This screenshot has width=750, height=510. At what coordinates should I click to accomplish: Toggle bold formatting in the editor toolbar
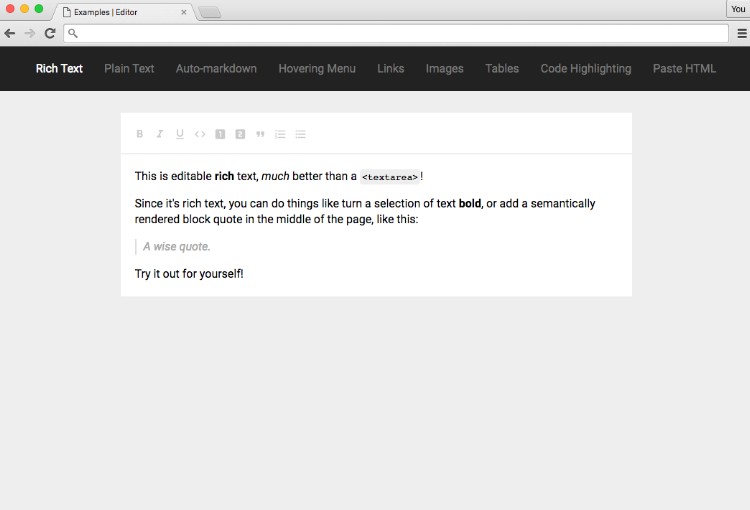pos(140,134)
